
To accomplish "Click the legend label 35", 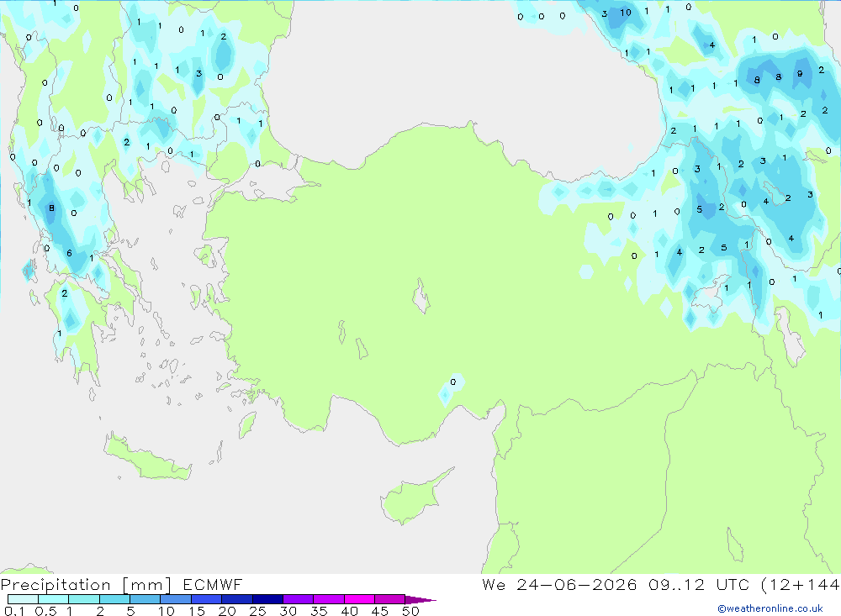I will coord(319,611).
